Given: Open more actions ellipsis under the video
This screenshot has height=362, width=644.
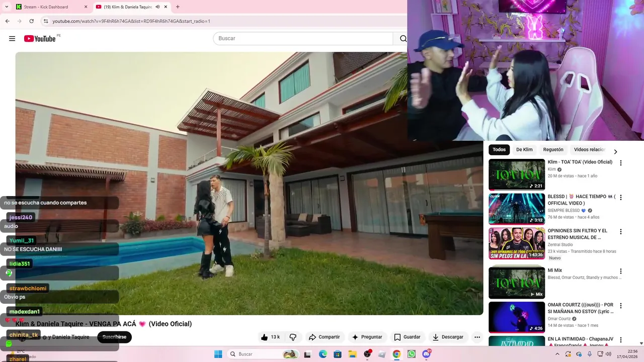Looking at the screenshot, I should (x=477, y=337).
